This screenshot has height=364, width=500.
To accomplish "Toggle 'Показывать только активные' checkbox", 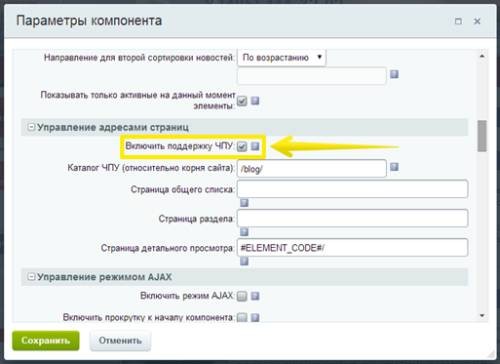I will coord(242,101).
